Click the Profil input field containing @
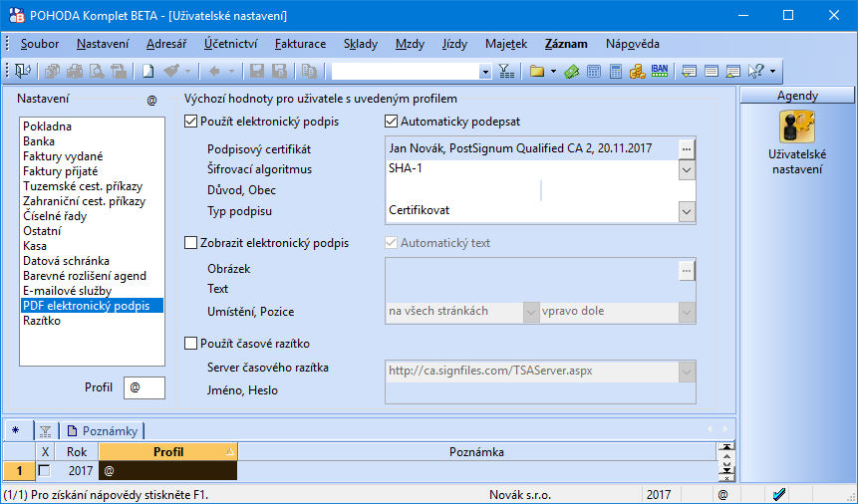Screen dimensions: 858x504 click(144, 387)
